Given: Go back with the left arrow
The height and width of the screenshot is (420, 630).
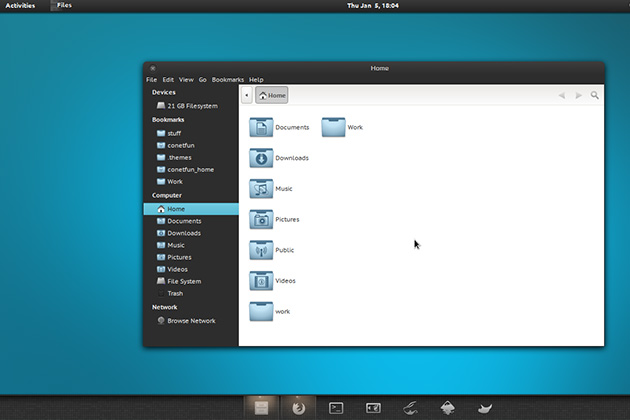Looking at the screenshot, I should [x=562, y=95].
